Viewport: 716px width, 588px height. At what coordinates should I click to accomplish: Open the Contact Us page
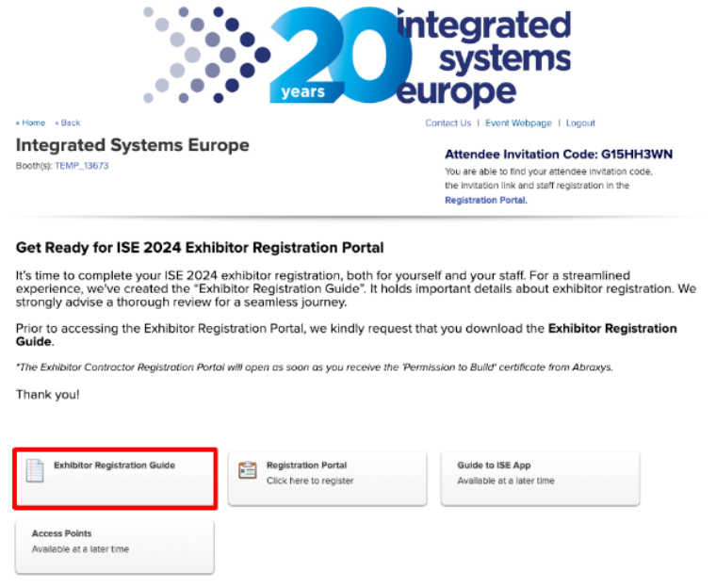tap(447, 123)
